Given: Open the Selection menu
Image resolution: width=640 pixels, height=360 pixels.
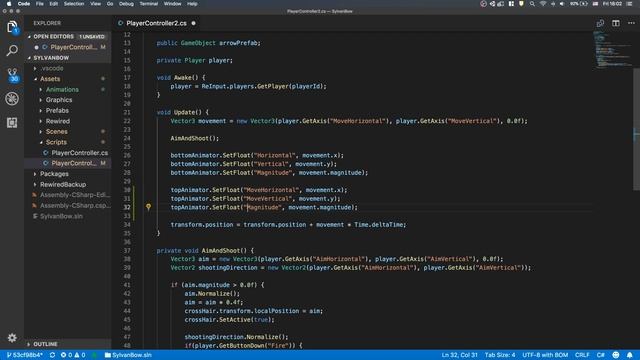Looking at the screenshot, I should [74, 4].
